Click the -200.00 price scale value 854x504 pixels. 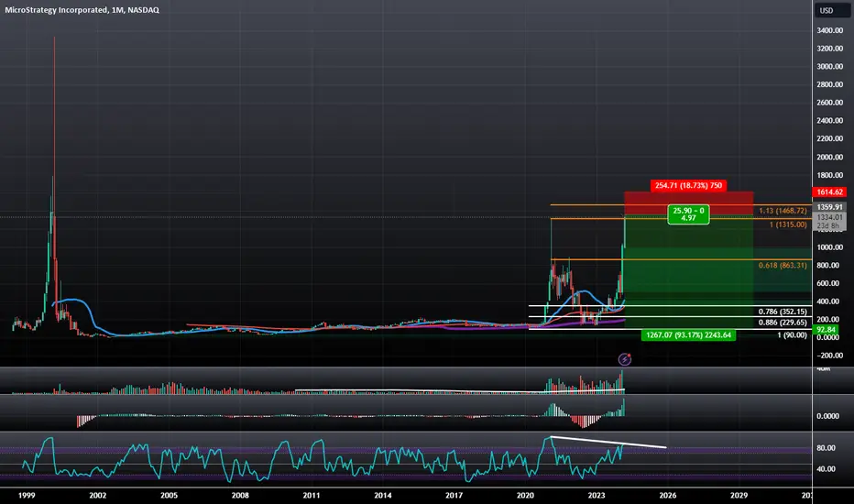(x=830, y=356)
